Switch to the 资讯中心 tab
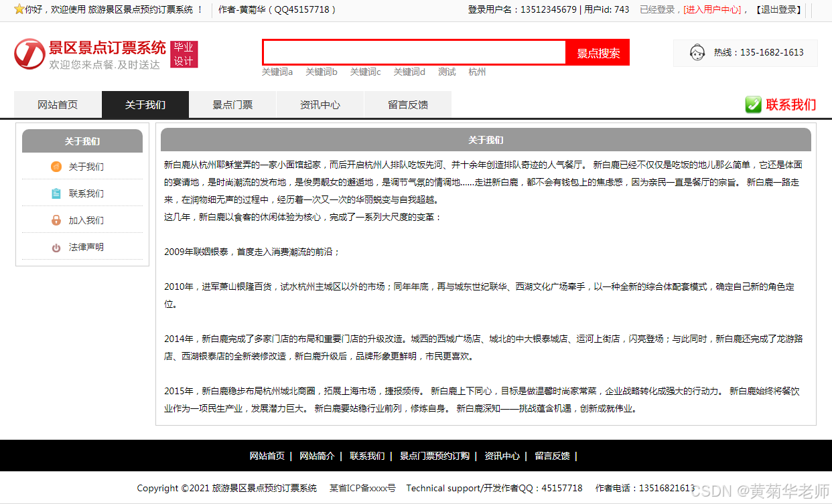 click(x=320, y=104)
